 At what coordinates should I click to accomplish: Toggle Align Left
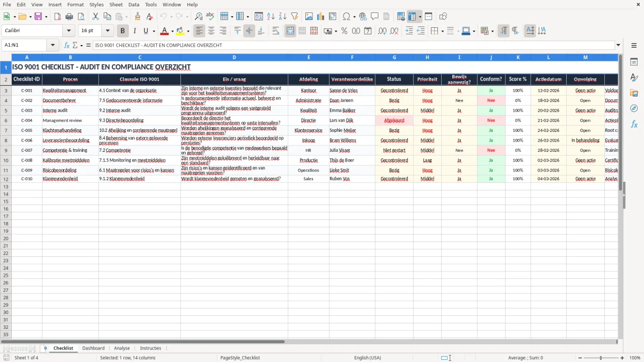point(199,31)
